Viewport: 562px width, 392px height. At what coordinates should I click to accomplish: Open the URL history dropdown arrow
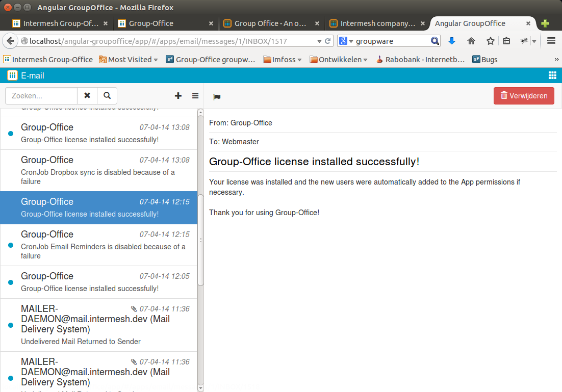pos(319,42)
